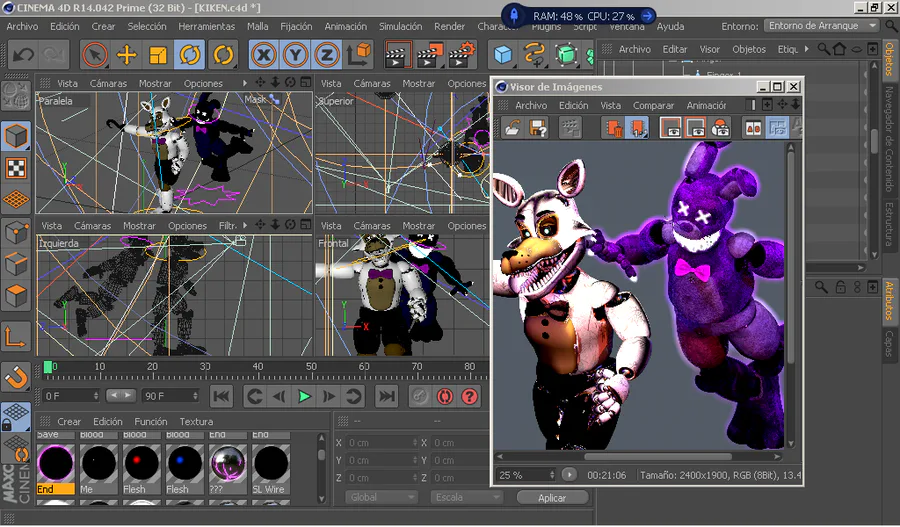Select Edges mode icon
900x527 pixels.
click(x=16, y=264)
